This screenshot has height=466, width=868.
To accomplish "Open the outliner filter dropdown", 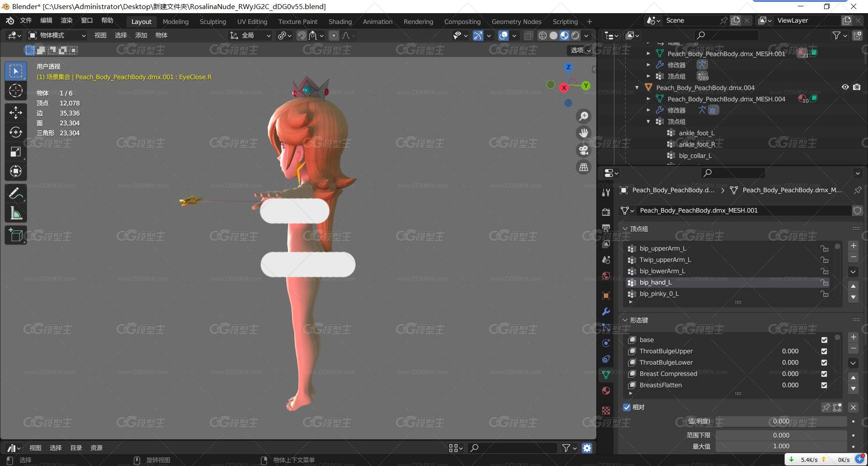I will [x=840, y=35].
